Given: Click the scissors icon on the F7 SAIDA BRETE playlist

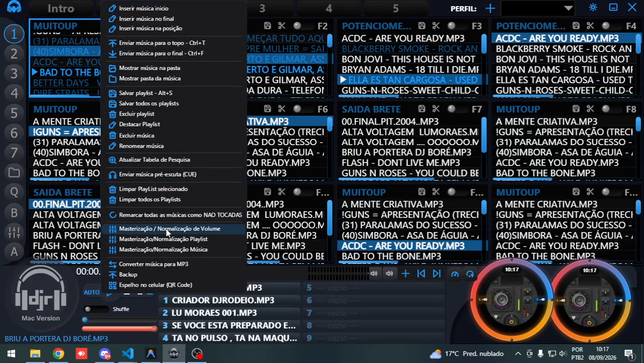Looking at the screenshot, I should point(436,109).
